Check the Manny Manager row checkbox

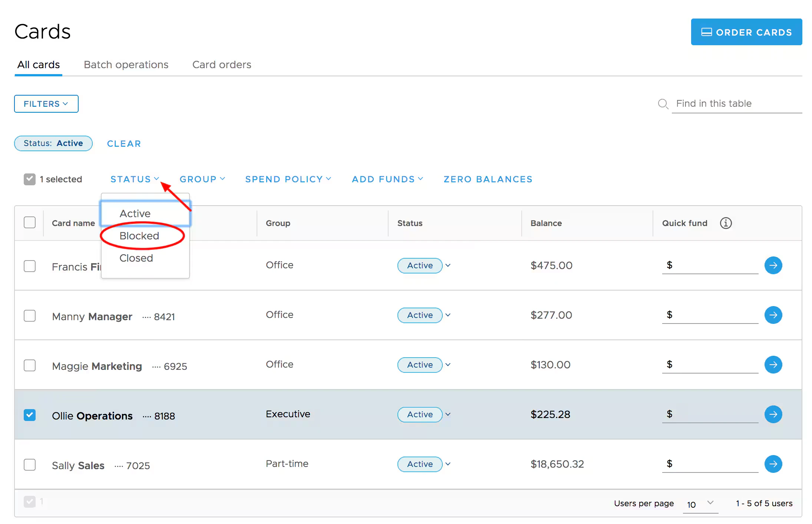tap(30, 316)
